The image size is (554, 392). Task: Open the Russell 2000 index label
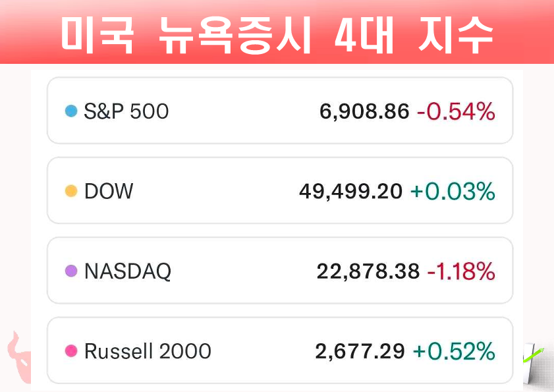point(148,351)
